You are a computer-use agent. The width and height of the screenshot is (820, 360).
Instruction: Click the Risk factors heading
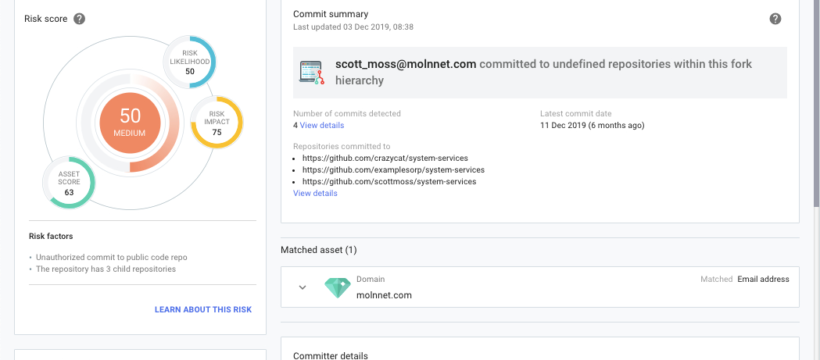51,237
